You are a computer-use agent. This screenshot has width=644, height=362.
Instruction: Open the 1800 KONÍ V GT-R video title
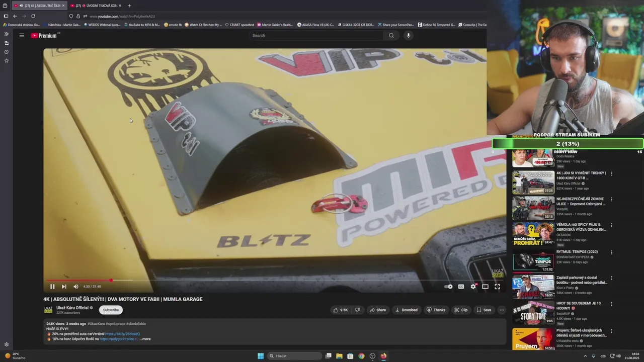581,175
